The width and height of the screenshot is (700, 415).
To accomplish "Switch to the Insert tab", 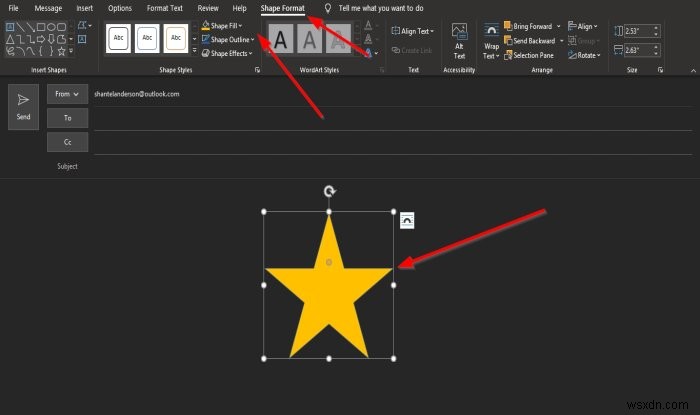I will [84, 8].
